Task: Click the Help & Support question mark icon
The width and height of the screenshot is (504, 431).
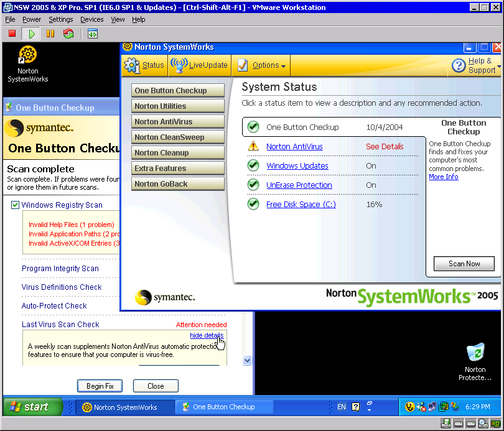Action: 459,65
